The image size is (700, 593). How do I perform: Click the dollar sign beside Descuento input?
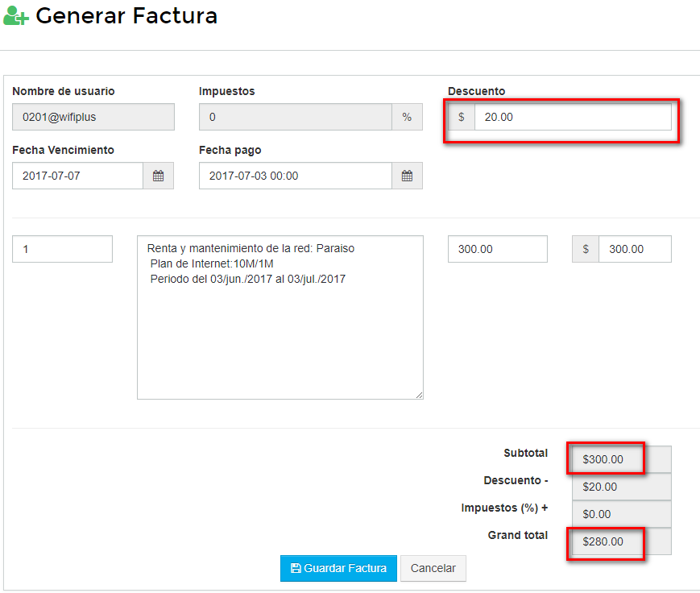[462, 117]
